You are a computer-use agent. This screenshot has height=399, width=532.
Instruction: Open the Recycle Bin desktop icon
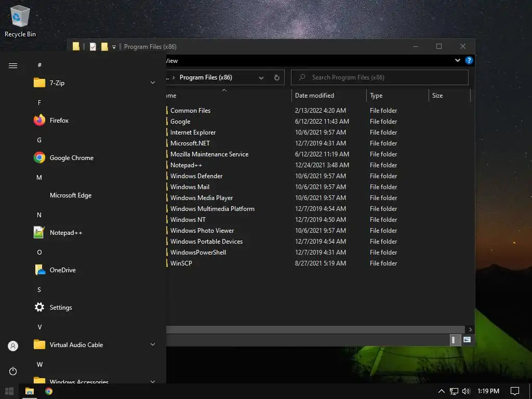tap(20, 21)
